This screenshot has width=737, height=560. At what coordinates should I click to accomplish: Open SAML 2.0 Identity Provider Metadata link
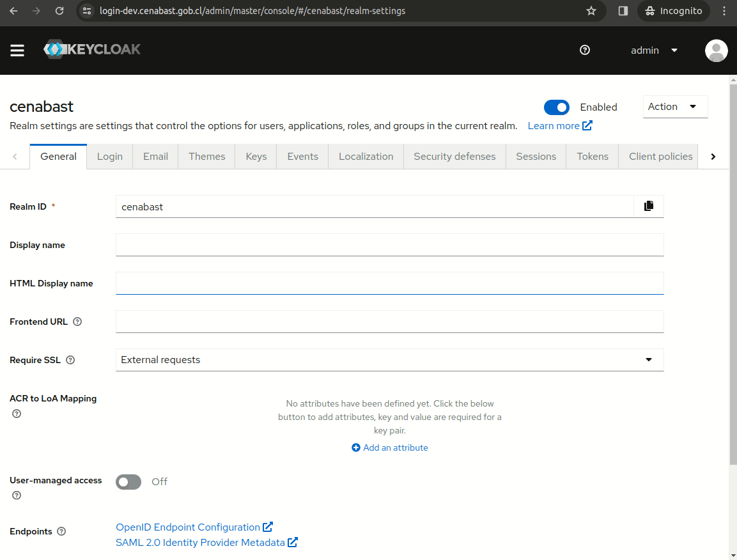tap(200, 543)
